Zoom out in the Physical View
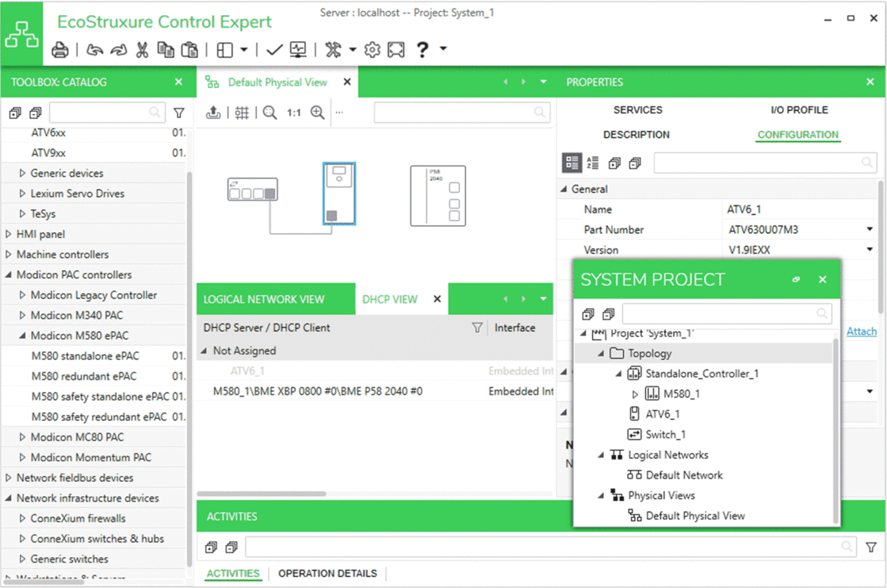The width and height of the screenshot is (887, 588). [x=270, y=113]
